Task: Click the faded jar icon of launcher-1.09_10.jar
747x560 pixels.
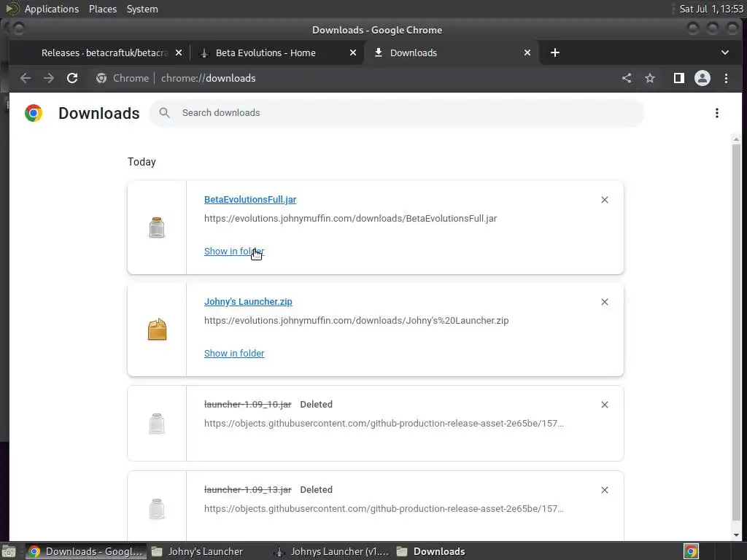Action: tap(157, 424)
